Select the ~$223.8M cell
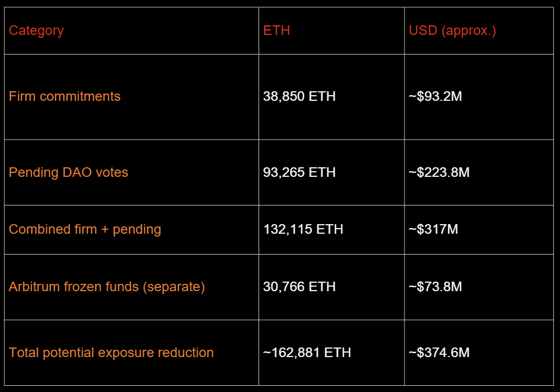 [x=439, y=172]
